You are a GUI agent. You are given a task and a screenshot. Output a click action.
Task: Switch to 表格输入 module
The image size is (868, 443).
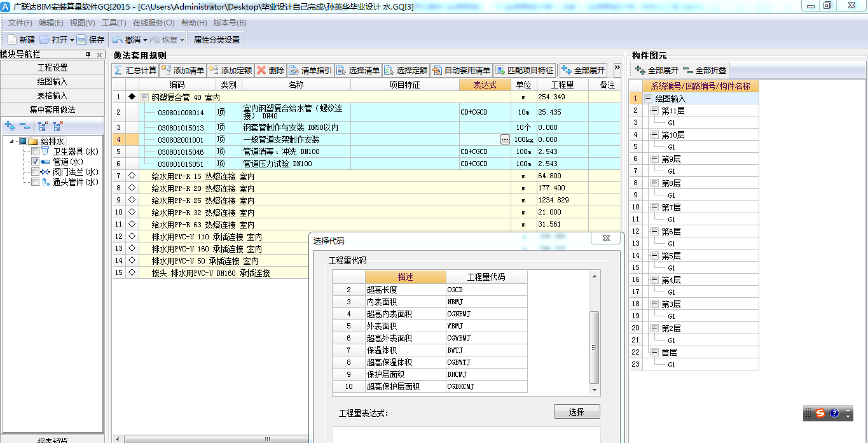click(x=52, y=95)
